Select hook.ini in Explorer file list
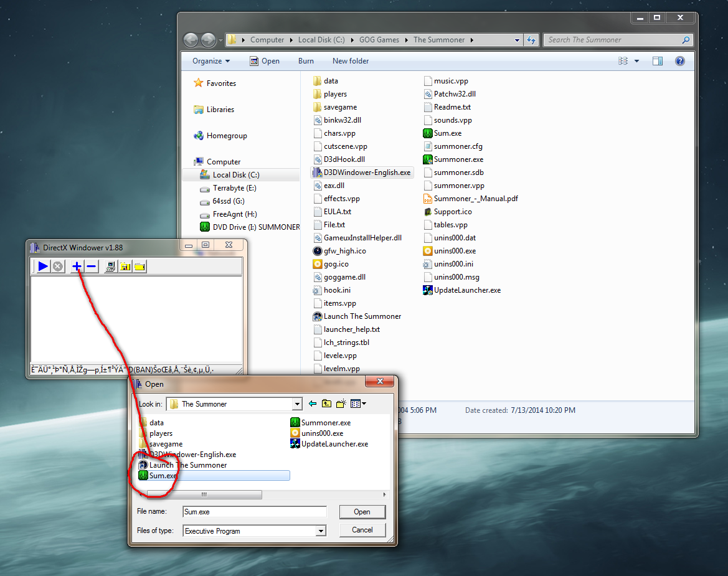 (x=332, y=290)
